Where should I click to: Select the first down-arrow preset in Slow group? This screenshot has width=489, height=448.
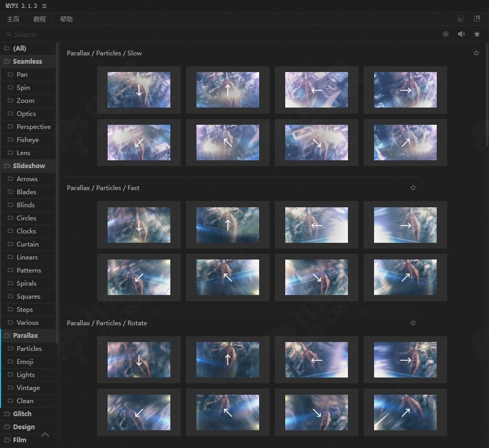139,90
